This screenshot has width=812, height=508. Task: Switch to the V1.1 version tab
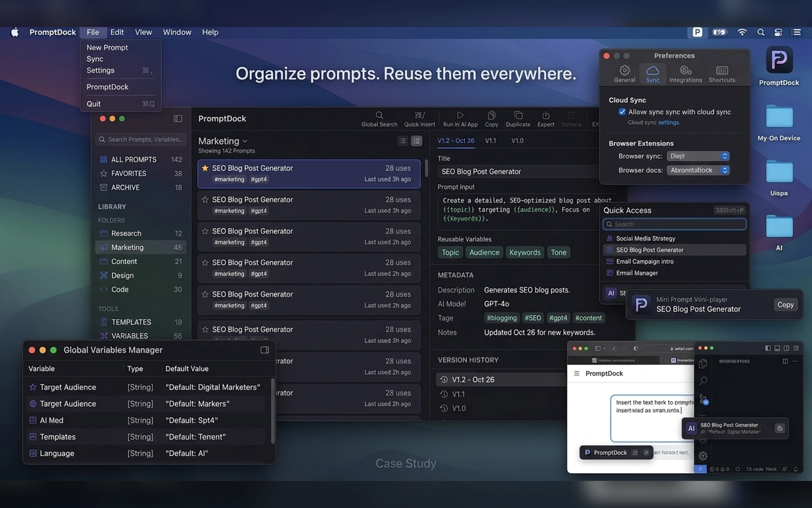(490, 141)
